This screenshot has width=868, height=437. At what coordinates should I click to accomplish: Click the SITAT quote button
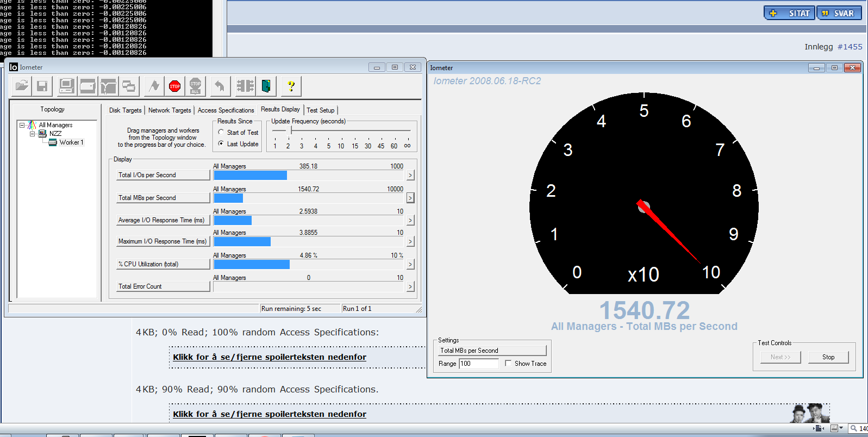[789, 13]
